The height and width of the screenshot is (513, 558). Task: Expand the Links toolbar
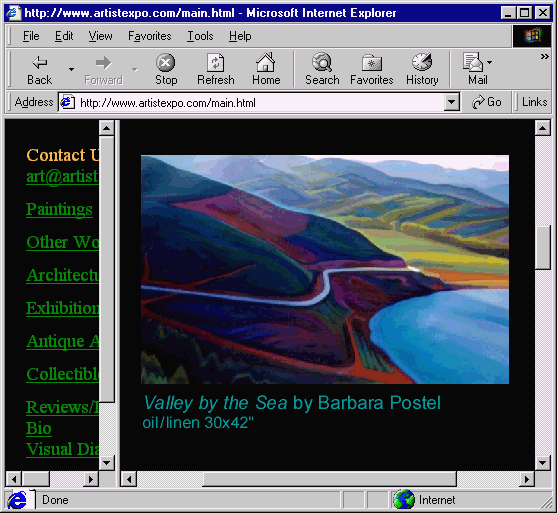pos(534,102)
